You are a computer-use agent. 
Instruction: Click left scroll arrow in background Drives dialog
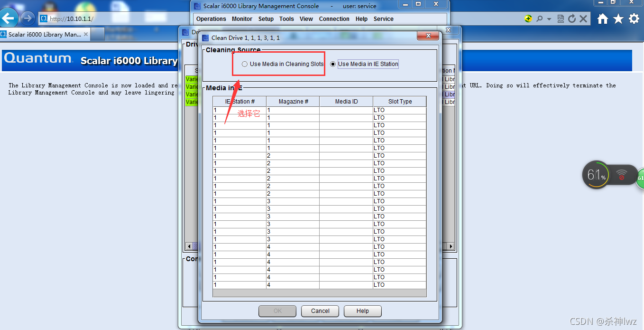point(189,246)
